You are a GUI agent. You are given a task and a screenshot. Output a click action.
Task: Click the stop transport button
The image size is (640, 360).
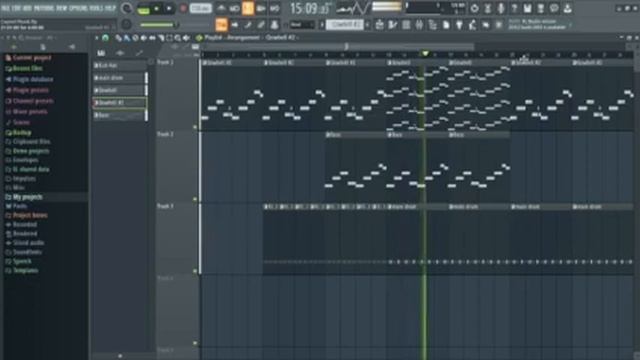pos(169,9)
